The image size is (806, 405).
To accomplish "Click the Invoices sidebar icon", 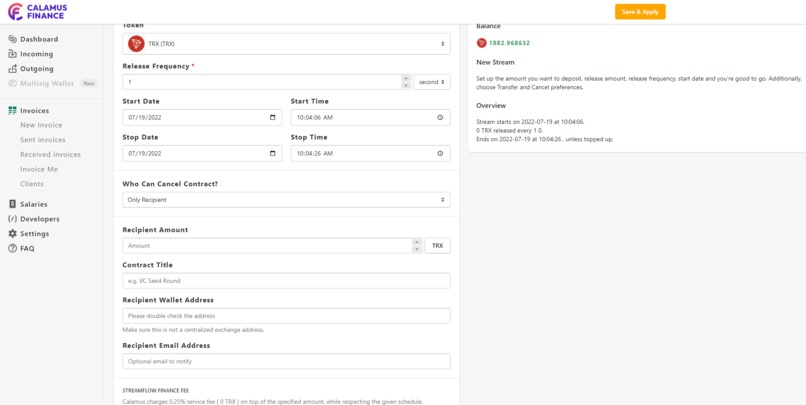I will (13, 111).
